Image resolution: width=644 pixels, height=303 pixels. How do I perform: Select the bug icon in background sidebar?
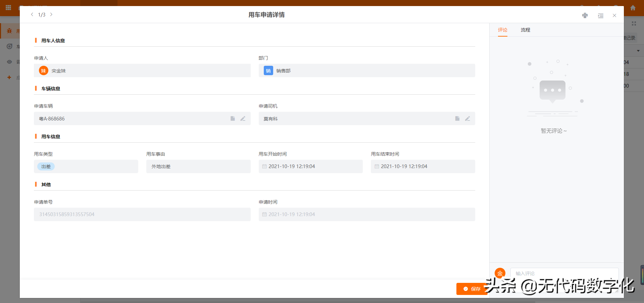pyautogui.click(x=9, y=31)
